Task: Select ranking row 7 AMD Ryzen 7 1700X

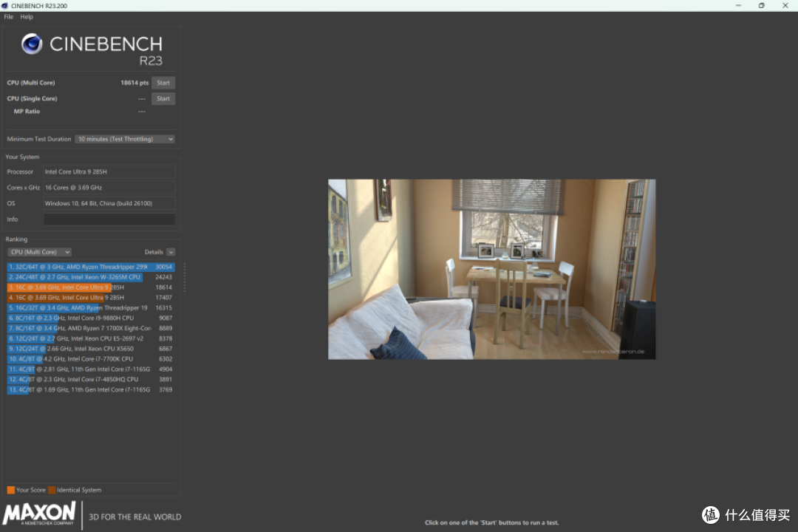Action: (91, 328)
